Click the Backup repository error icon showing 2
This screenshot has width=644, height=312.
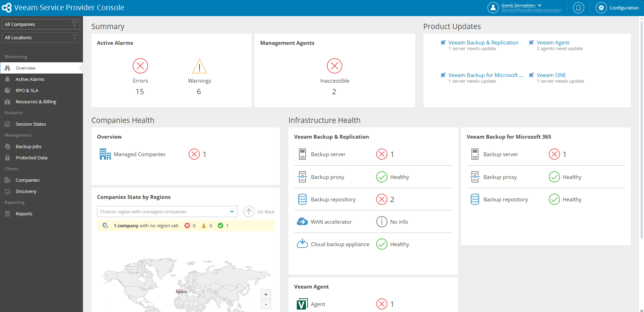click(382, 199)
